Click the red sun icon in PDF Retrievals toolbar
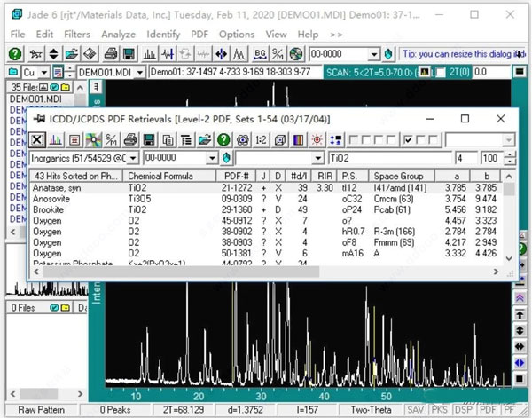 coord(317,139)
